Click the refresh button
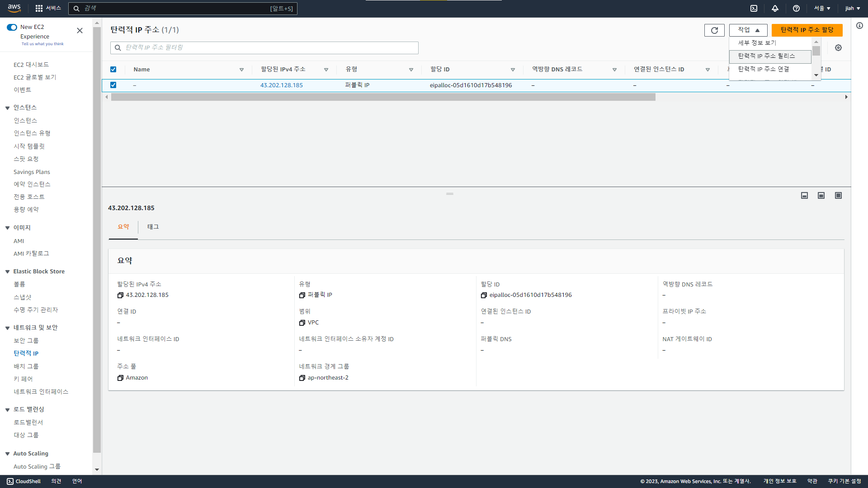This screenshot has width=868, height=488. point(714,30)
